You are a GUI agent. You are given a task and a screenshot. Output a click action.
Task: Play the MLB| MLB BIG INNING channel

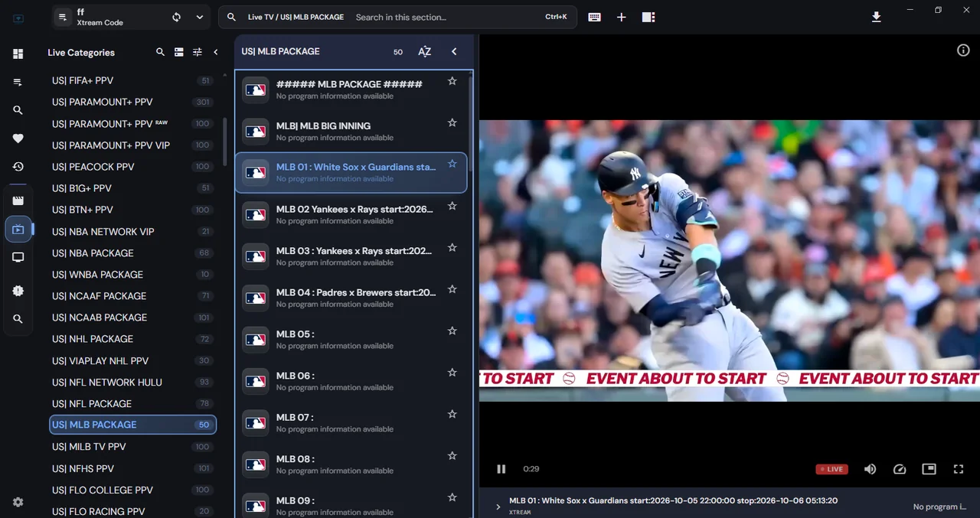351,130
